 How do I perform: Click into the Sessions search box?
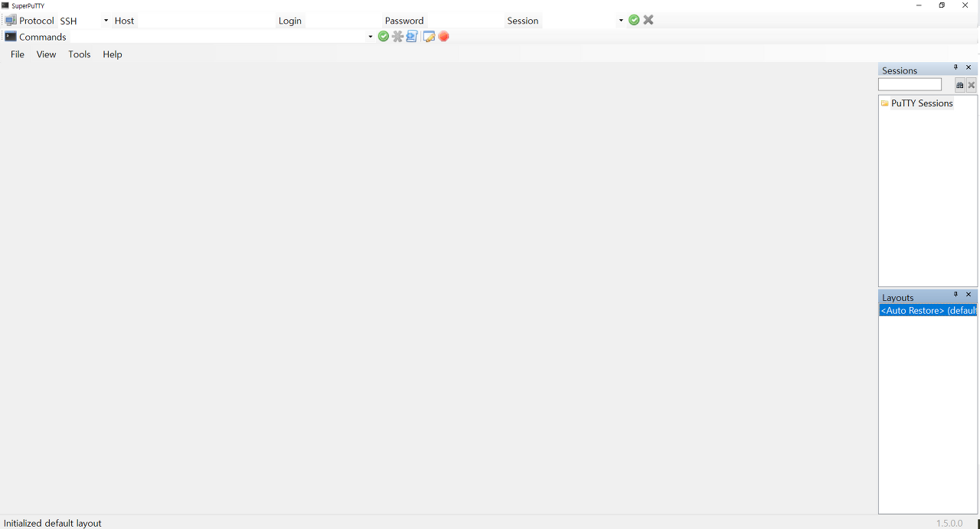[x=910, y=85]
